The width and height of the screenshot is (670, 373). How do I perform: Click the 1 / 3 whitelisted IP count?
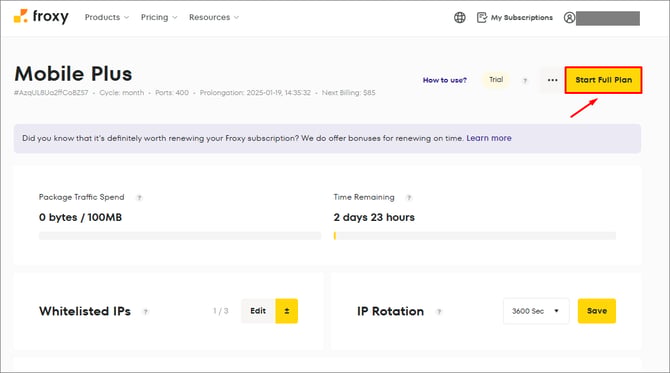[x=220, y=311]
